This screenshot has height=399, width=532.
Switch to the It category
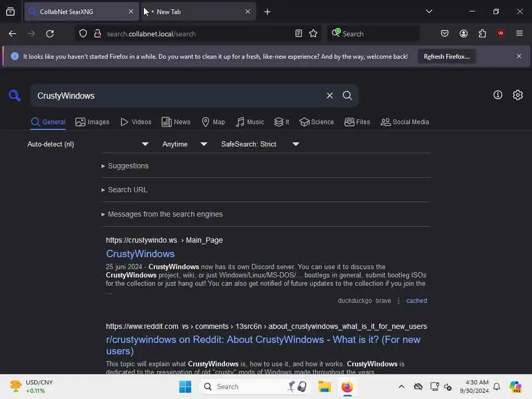pyautogui.click(x=282, y=122)
